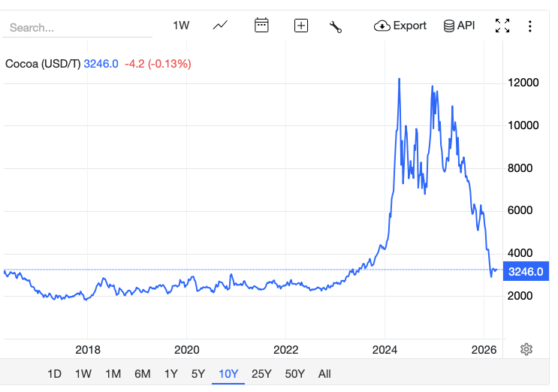The width and height of the screenshot is (558, 392).
Task: Click the 2018 x-axis label
Action: click(88, 350)
